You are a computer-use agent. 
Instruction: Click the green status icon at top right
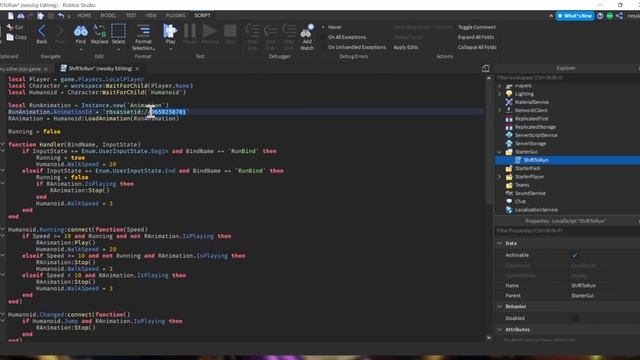point(610,16)
